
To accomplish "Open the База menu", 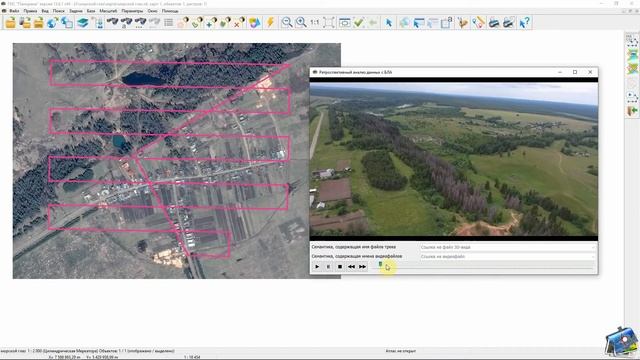I will 91,11.
